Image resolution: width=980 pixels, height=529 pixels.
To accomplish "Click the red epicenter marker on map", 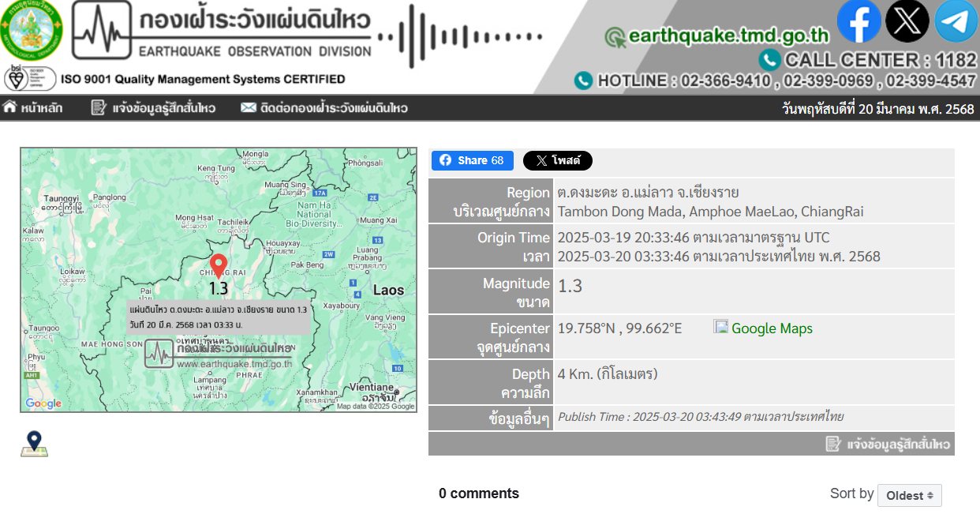I will [219, 264].
